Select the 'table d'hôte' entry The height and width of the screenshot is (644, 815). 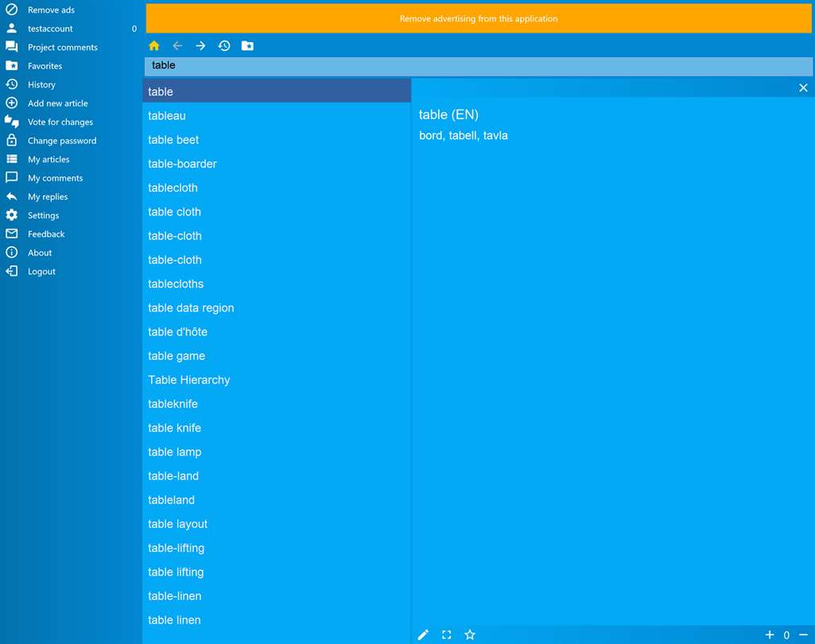(x=277, y=332)
